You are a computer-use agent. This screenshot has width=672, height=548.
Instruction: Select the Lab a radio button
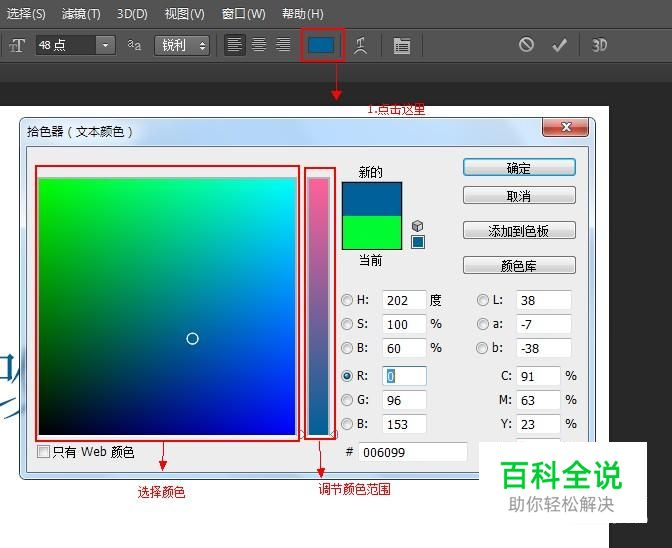tap(483, 324)
